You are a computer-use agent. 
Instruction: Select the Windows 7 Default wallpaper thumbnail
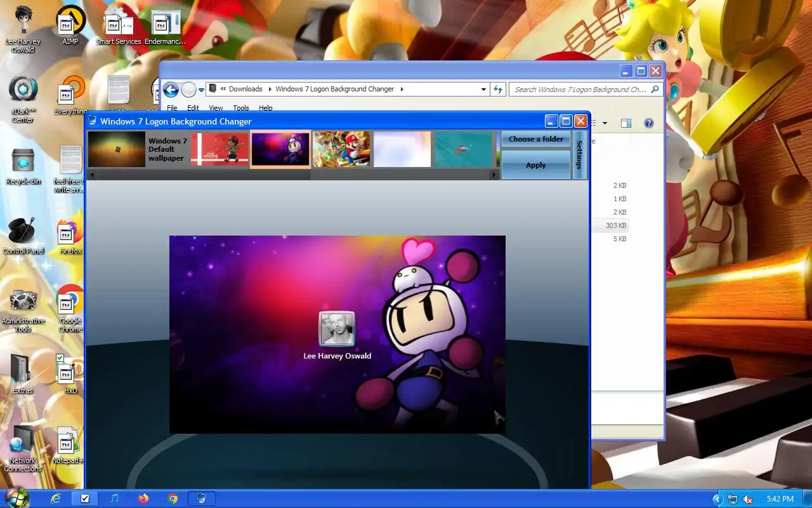[x=117, y=149]
